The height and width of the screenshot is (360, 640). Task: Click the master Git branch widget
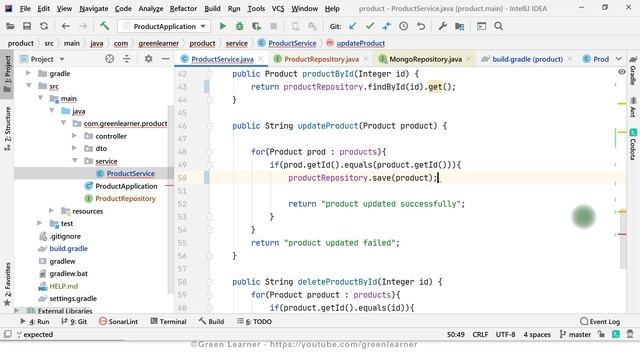(575, 334)
